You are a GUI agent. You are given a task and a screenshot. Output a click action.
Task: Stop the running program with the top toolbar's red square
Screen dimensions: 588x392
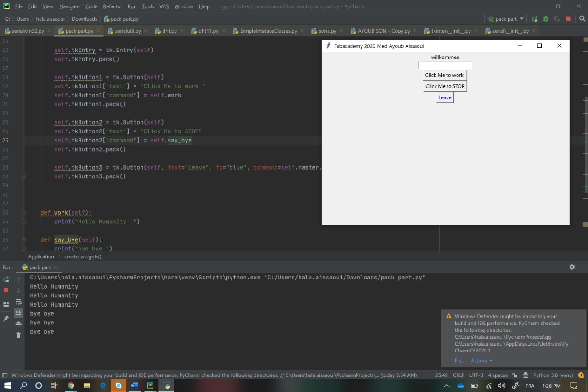point(568,19)
